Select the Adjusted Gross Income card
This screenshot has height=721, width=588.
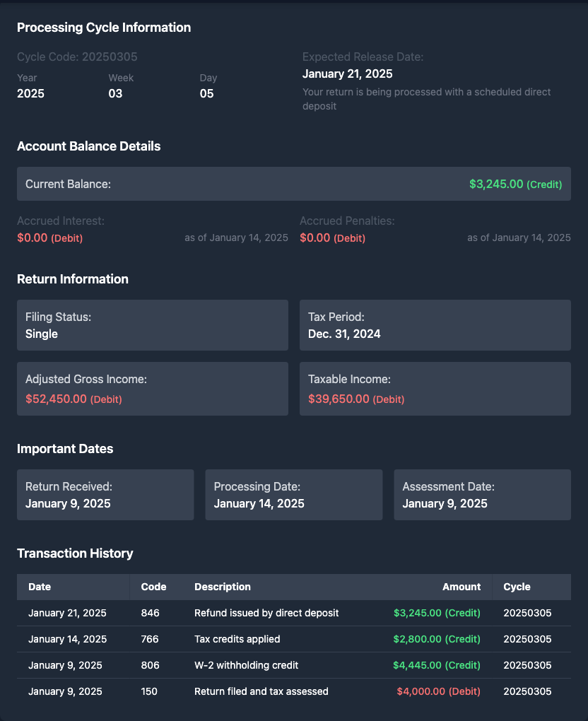[x=152, y=389]
